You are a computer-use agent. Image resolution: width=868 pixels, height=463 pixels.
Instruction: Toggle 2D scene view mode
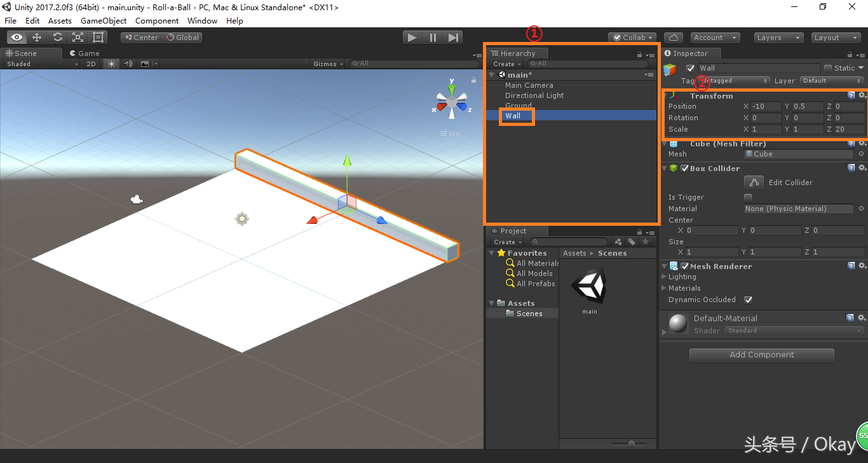pyautogui.click(x=91, y=64)
